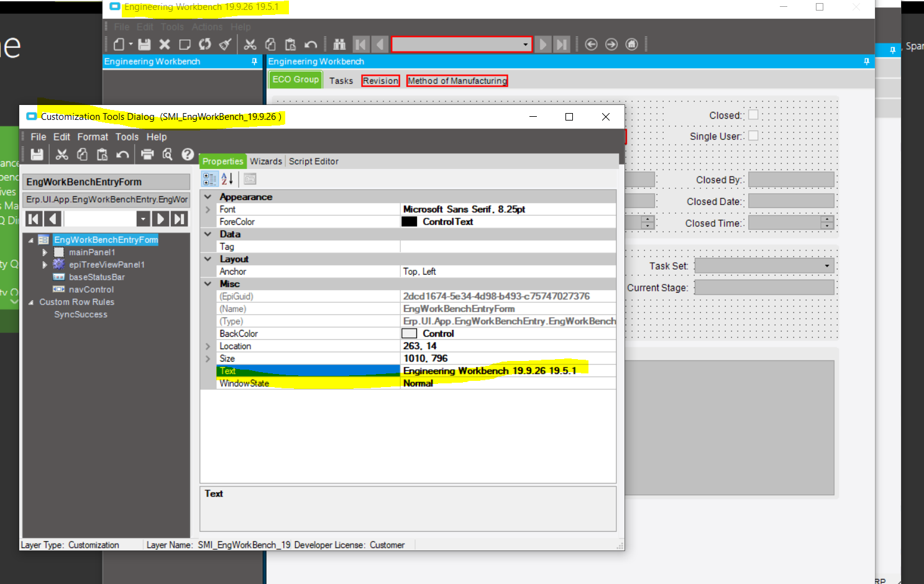Click the Paste clipboard icon in Engineering Workbench toolbar

290,44
